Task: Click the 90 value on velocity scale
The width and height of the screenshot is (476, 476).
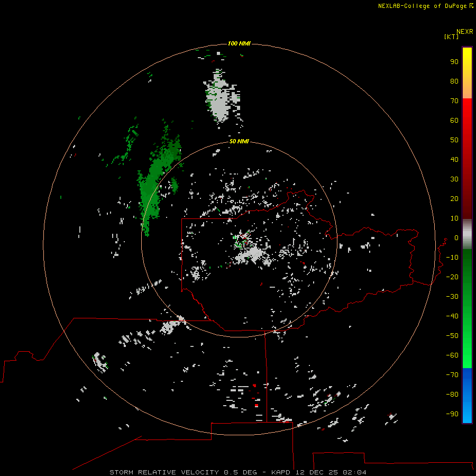Action: click(x=454, y=62)
